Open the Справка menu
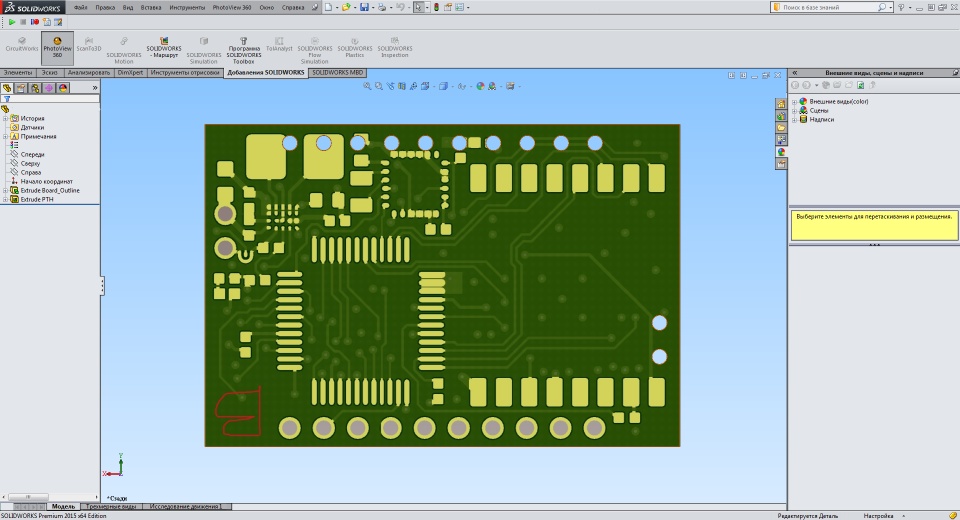960x520 pixels. pos(293,7)
